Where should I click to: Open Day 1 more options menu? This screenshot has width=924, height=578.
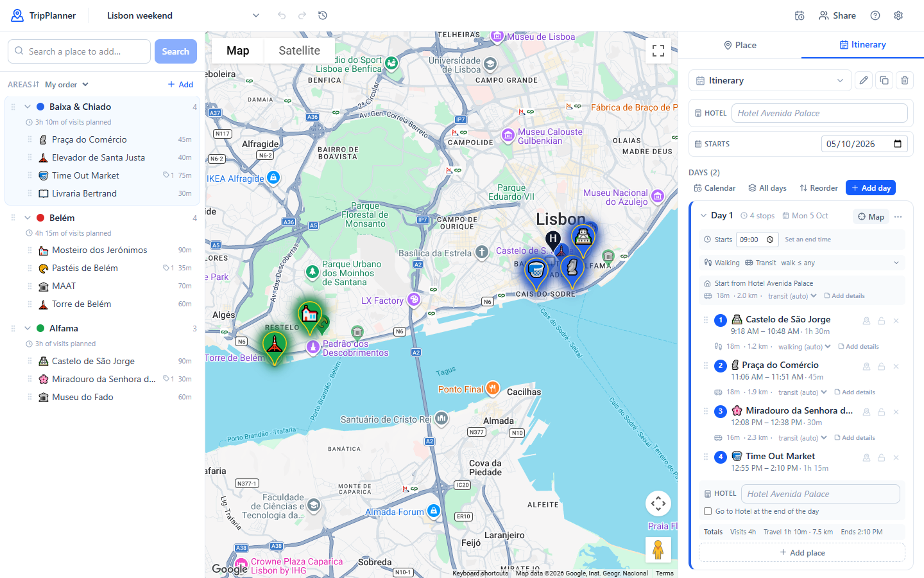pyautogui.click(x=898, y=216)
